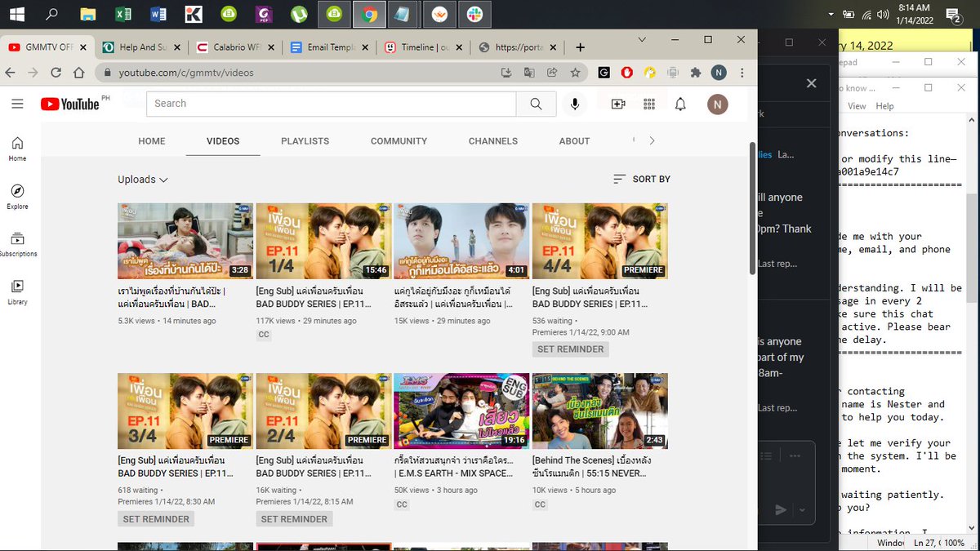Set reminder for EP.11 4/4 premiere

(570, 349)
